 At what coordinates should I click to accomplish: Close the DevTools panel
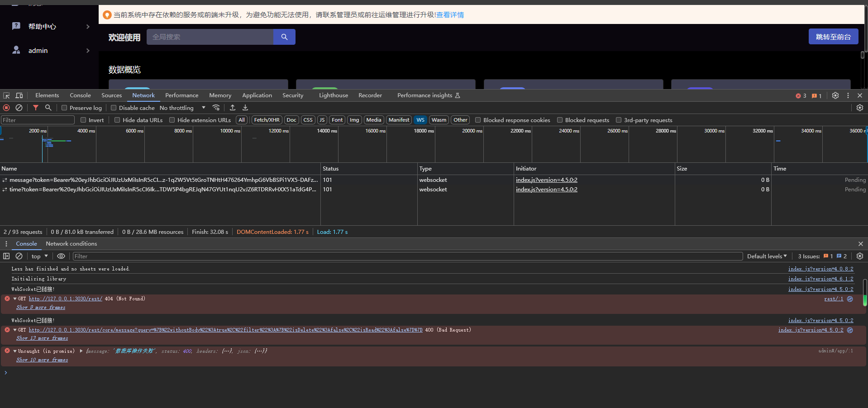[860, 95]
